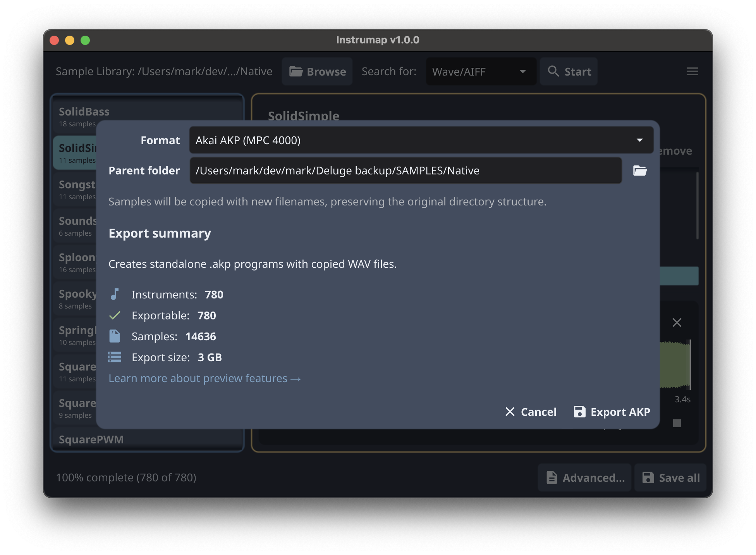Select the Spring entry with 10 samples
The width and height of the screenshot is (756, 555).
click(75, 335)
